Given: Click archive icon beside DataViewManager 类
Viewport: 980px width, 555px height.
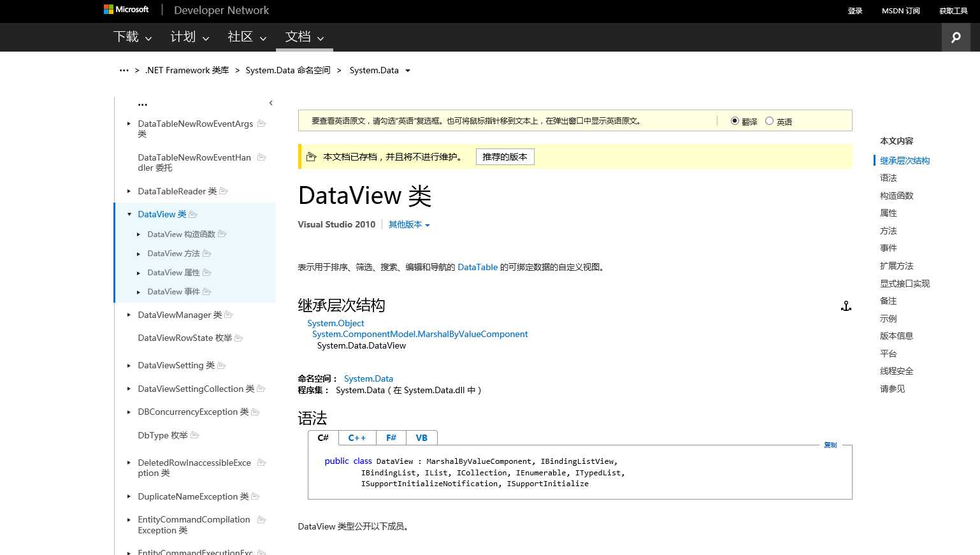Looking at the screenshot, I should [229, 314].
